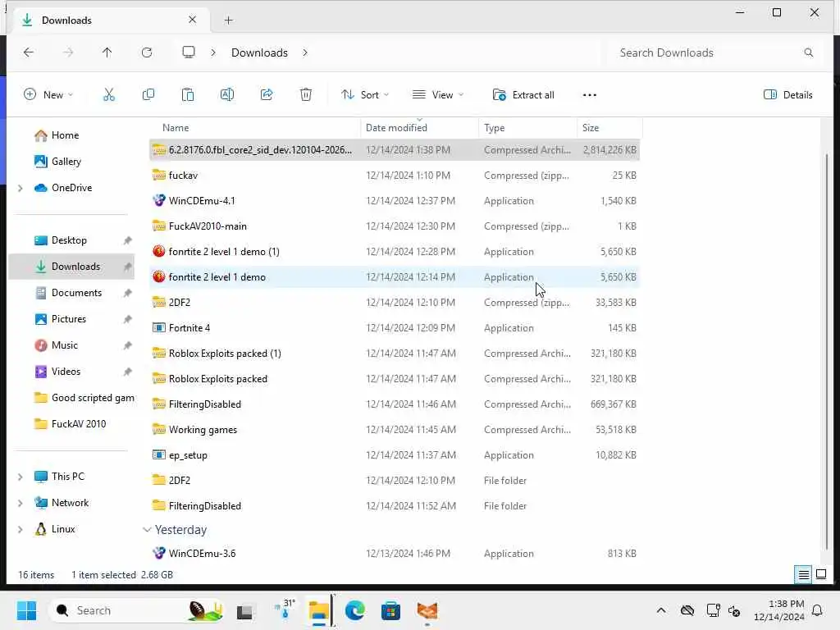Click Extract all button

[523, 95]
